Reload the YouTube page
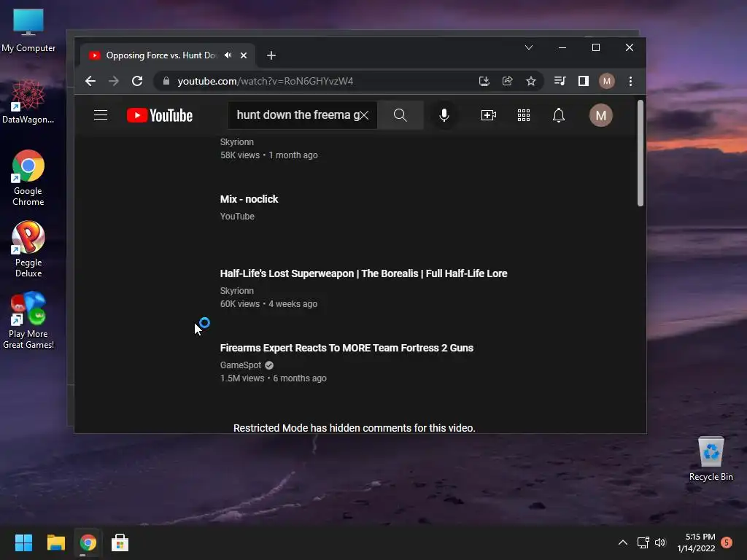Screen dimensions: 747x560 (137, 81)
